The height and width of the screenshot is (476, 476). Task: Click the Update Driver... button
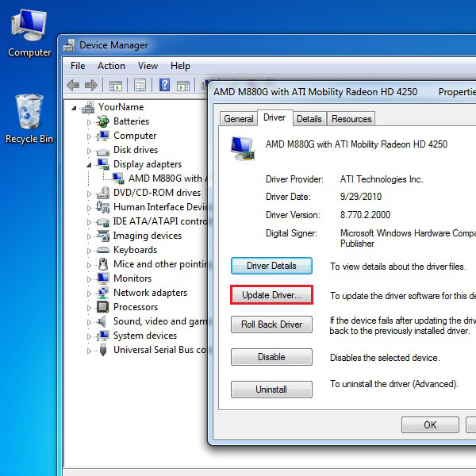(x=271, y=295)
